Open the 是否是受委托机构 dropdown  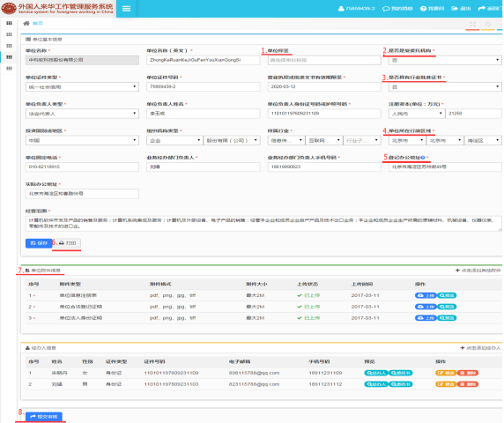pyautogui.click(x=445, y=60)
